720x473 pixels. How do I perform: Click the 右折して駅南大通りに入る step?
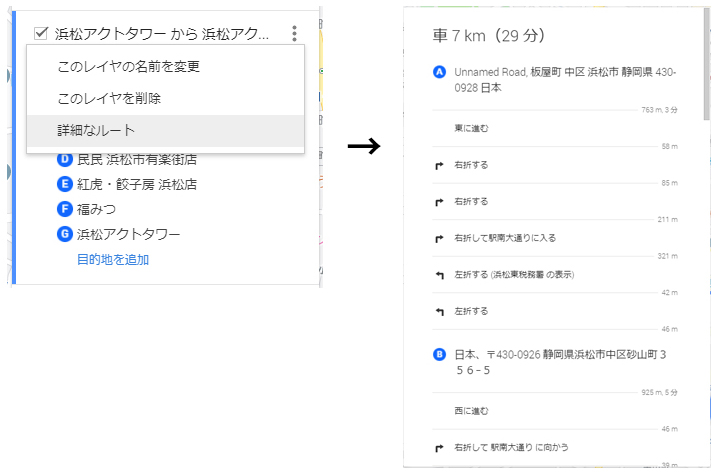pyautogui.click(x=505, y=238)
